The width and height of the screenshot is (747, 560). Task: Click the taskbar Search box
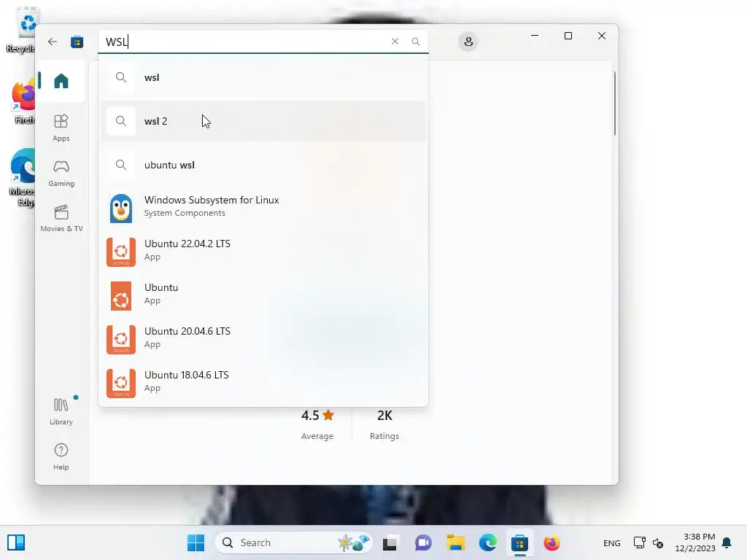293,542
